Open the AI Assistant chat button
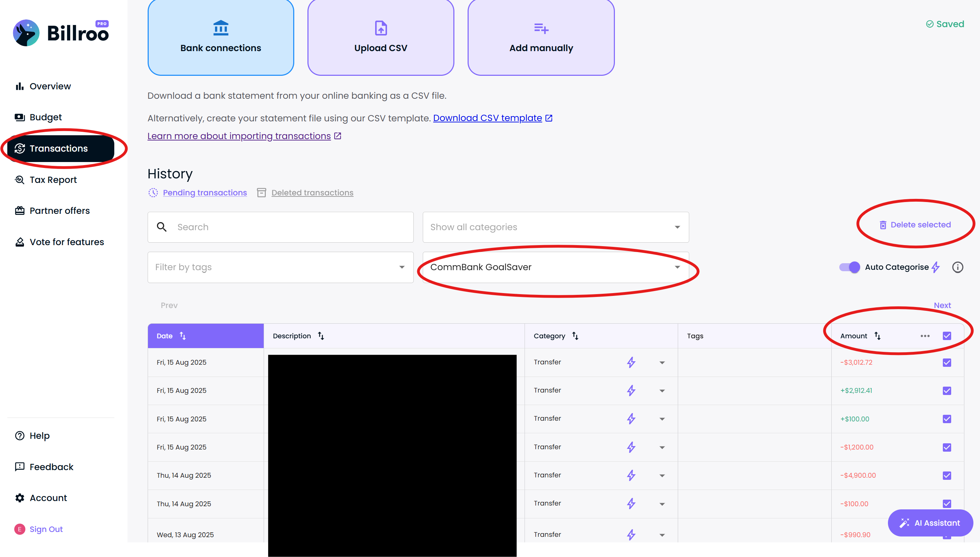Screen dimensions: 980x557 tap(930, 523)
